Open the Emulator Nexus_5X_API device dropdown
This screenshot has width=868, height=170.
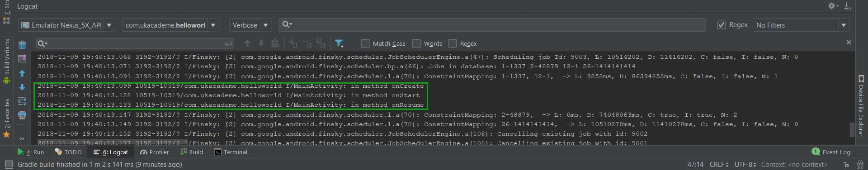coord(66,25)
